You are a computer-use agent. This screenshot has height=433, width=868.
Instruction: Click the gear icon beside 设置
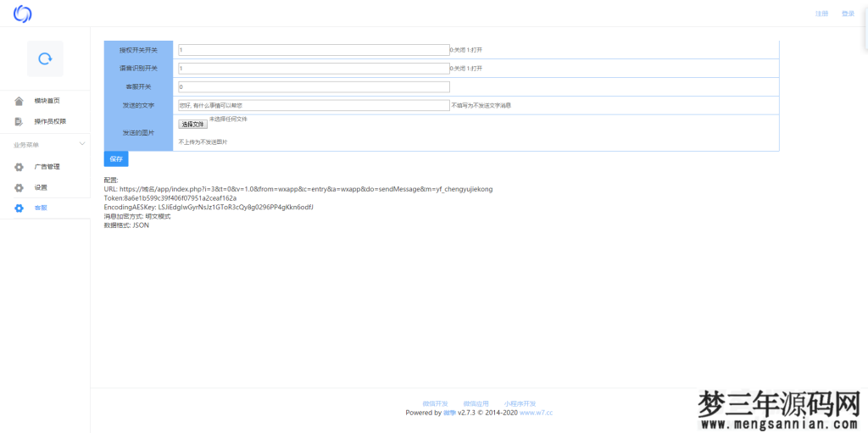(19, 187)
